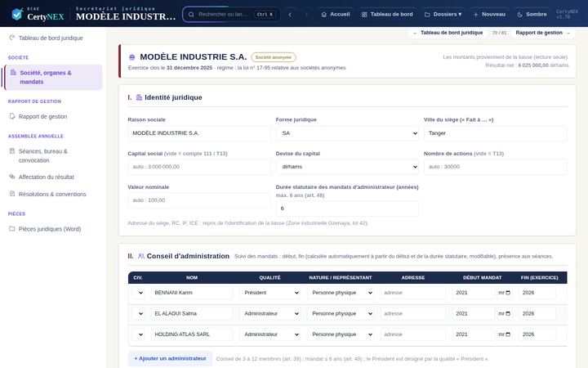Click the Sombre moon icon
588x368 pixels.
(x=519, y=14)
